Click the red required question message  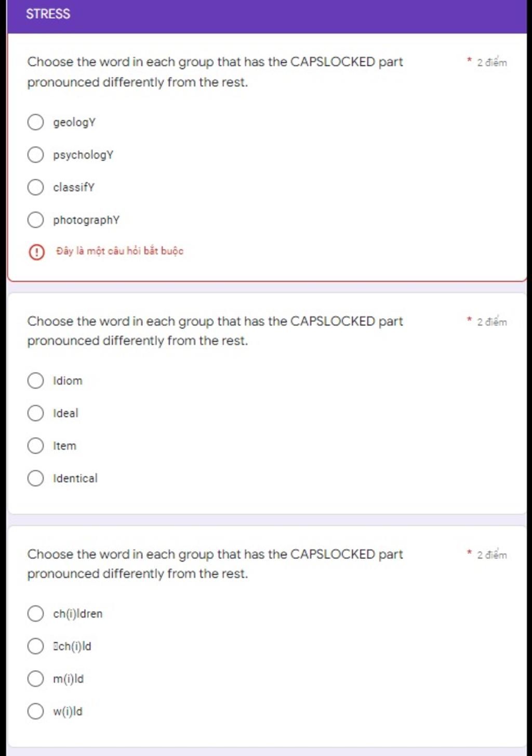pos(119,251)
